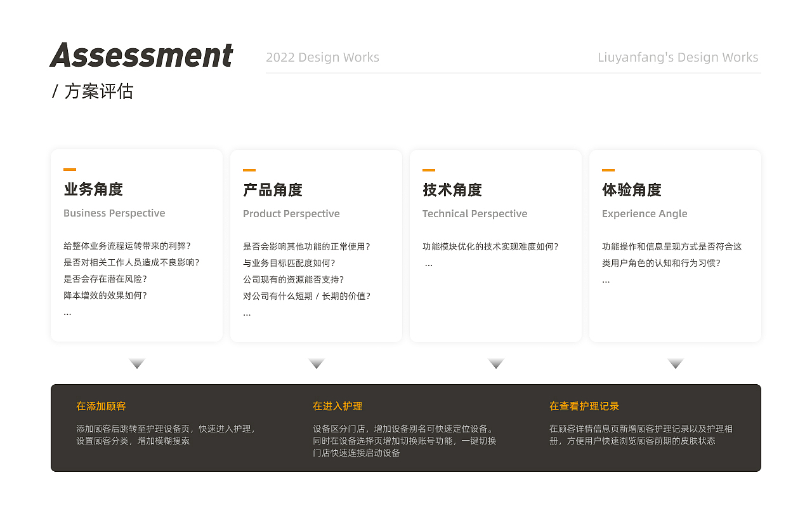Click line 是否对相关工作人员造成不良影响？
The image size is (812, 508).
(131, 262)
